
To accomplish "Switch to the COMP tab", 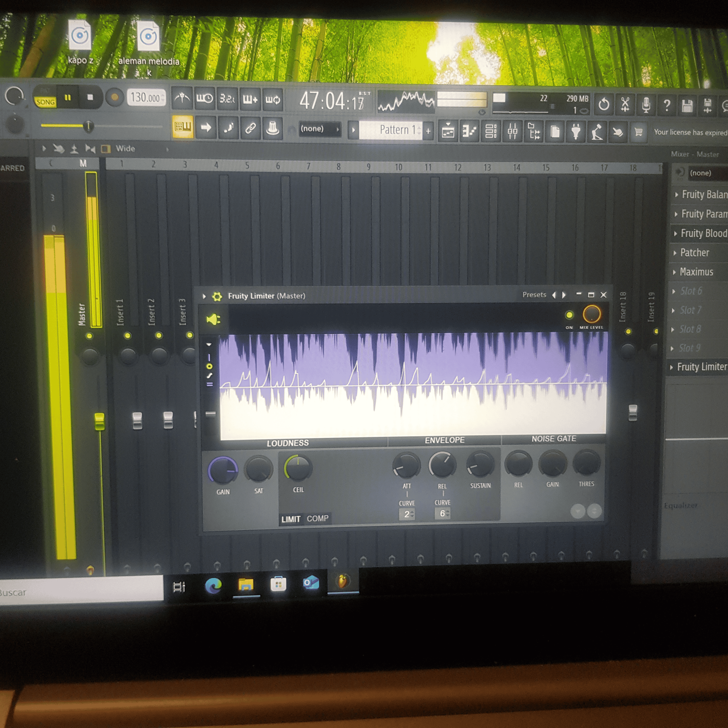I will coord(318,519).
